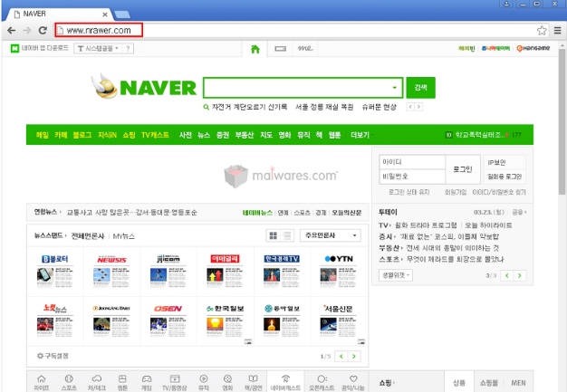Reload the page with the refresh icon
This screenshot has height=392, width=567.
coord(43,31)
